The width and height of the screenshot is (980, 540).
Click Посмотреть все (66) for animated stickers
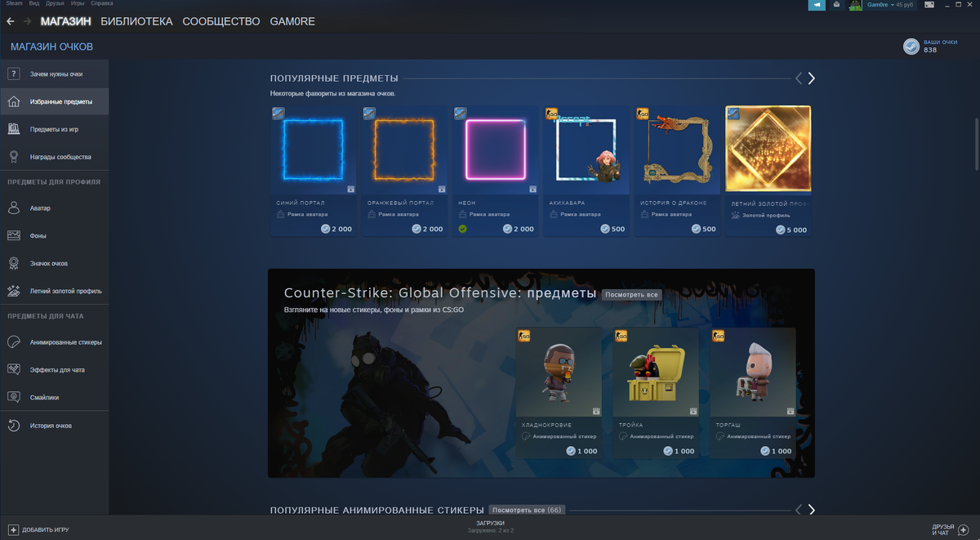[527, 510]
